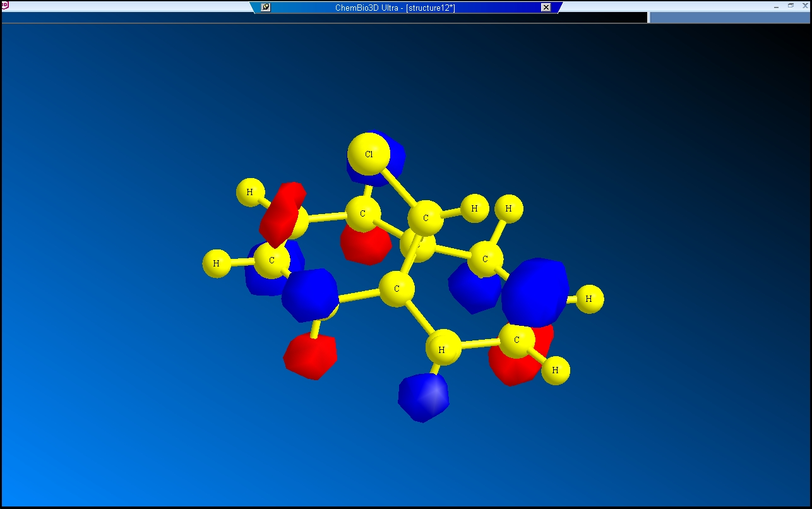Select the chlorine atom labeled Cl

(x=369, y=154)
